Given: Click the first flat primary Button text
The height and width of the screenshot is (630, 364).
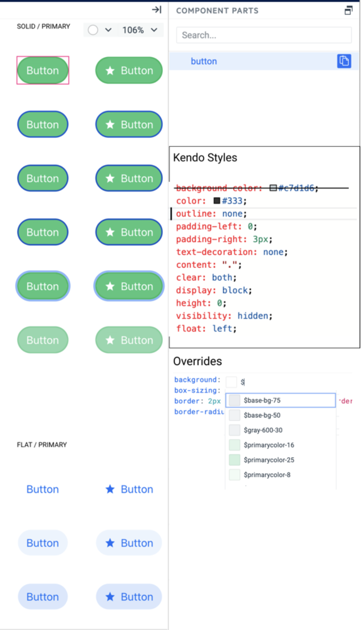Looking at the screenshot, I should (x=43, y=489).
